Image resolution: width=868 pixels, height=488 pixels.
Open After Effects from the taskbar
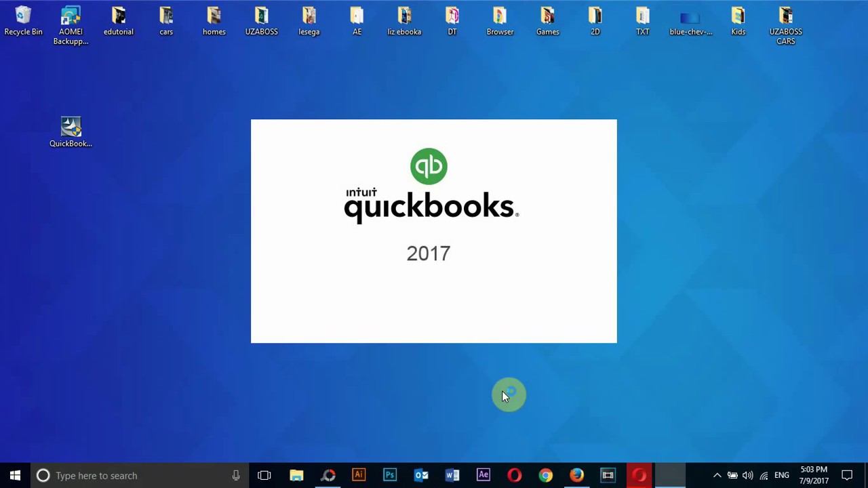(x=483, y=475)
